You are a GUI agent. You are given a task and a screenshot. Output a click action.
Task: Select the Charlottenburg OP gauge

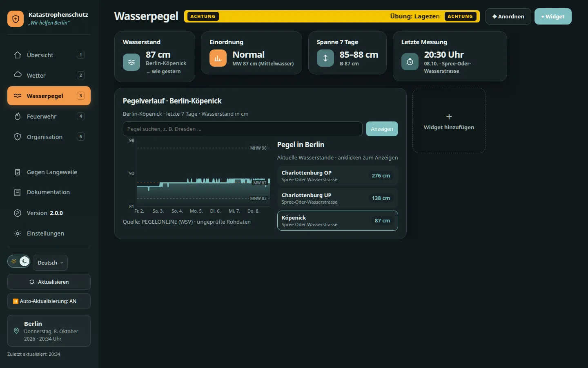tap(338, 176)
